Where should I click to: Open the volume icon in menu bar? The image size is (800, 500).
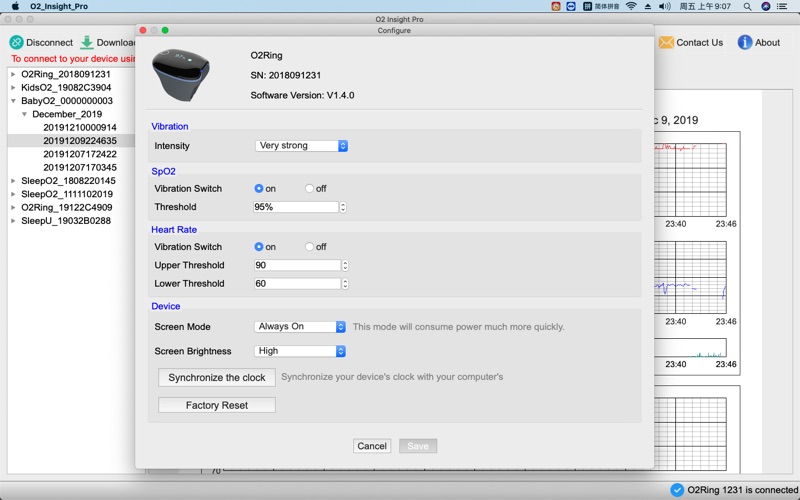click(x=664, y=6)
